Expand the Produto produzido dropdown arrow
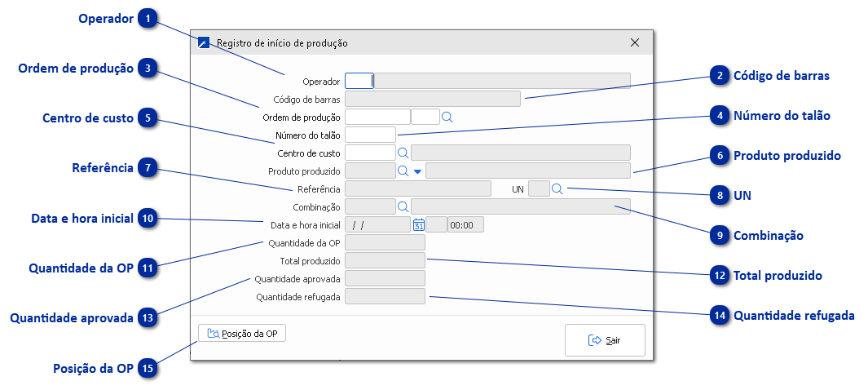Viewport: 868px width, 390px height. (x=416, y=171)
